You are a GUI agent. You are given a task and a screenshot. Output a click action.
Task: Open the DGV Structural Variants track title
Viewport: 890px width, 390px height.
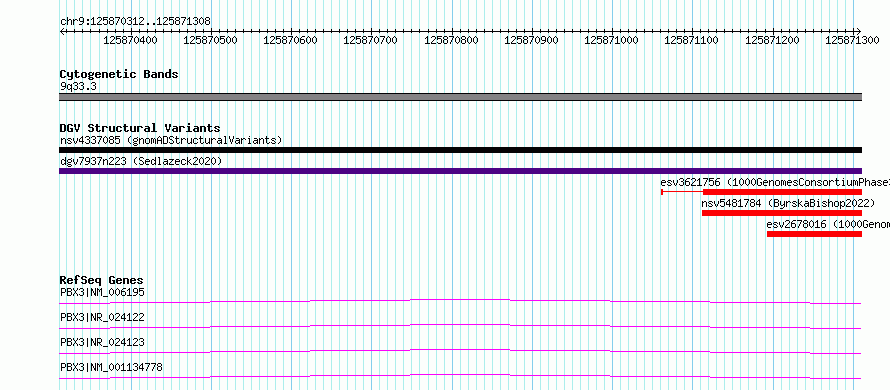click(x=140, y=128)
